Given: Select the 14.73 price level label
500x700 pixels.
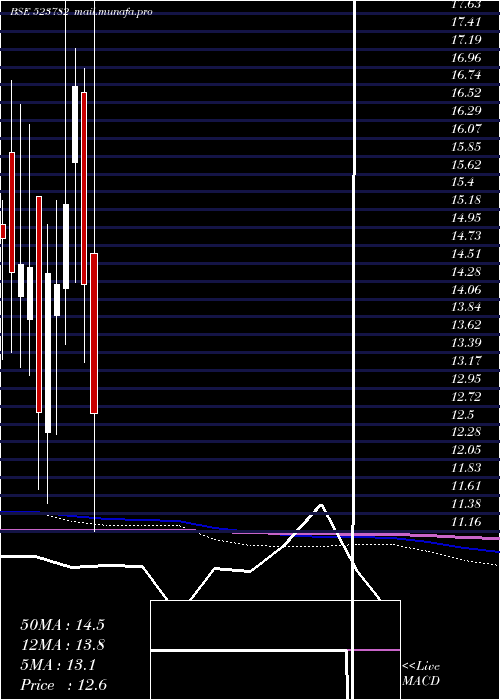Looking at the screenshot, I should [x=466, y=236].
